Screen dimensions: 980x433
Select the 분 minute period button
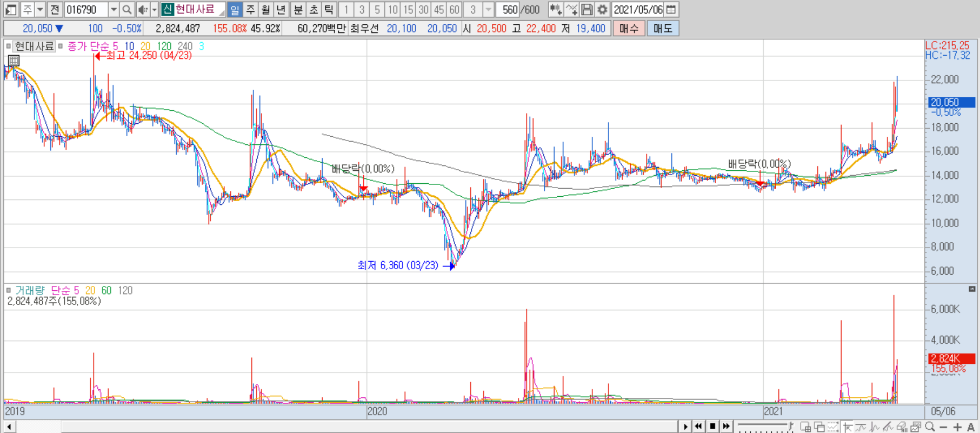coord(298,10)
